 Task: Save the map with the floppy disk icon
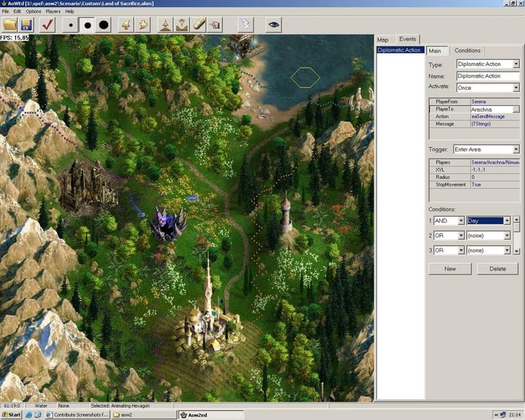27,25
